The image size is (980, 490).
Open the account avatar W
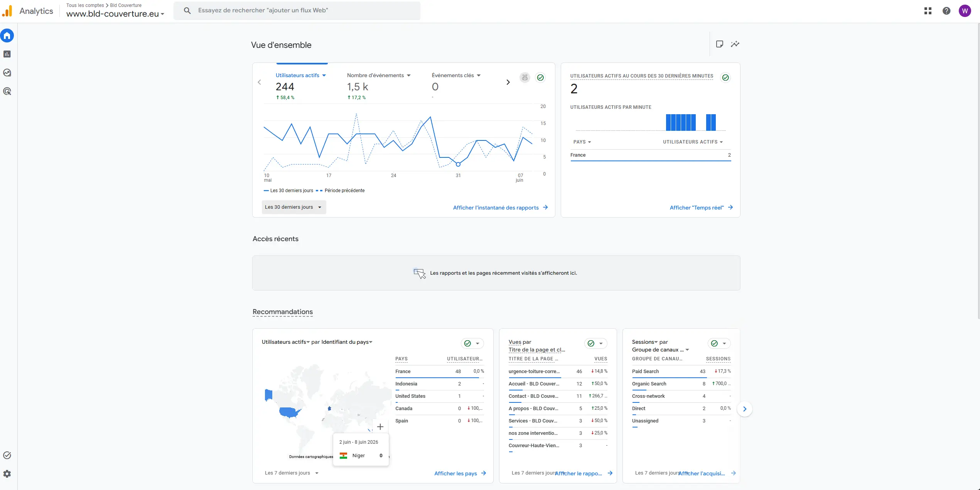pos(965,11)
